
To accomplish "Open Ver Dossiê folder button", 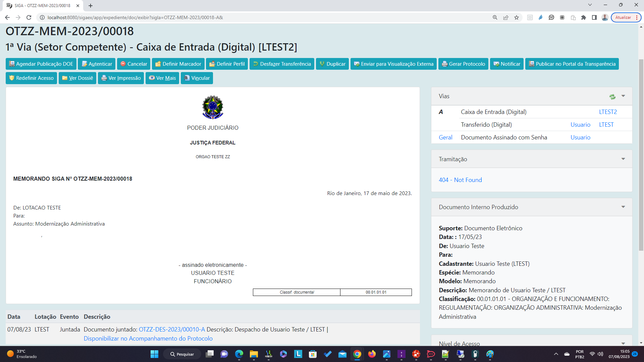I will click(x=77, y=78).
